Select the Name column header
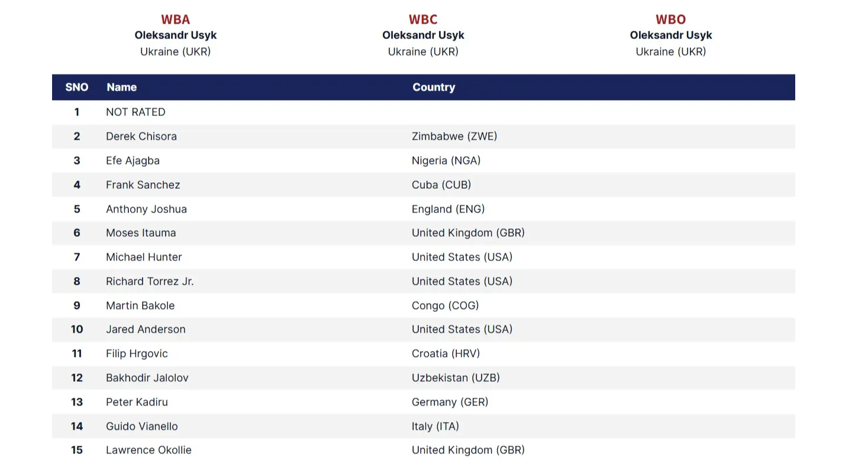This screenshot has width=868, height=467. point(121,87)
